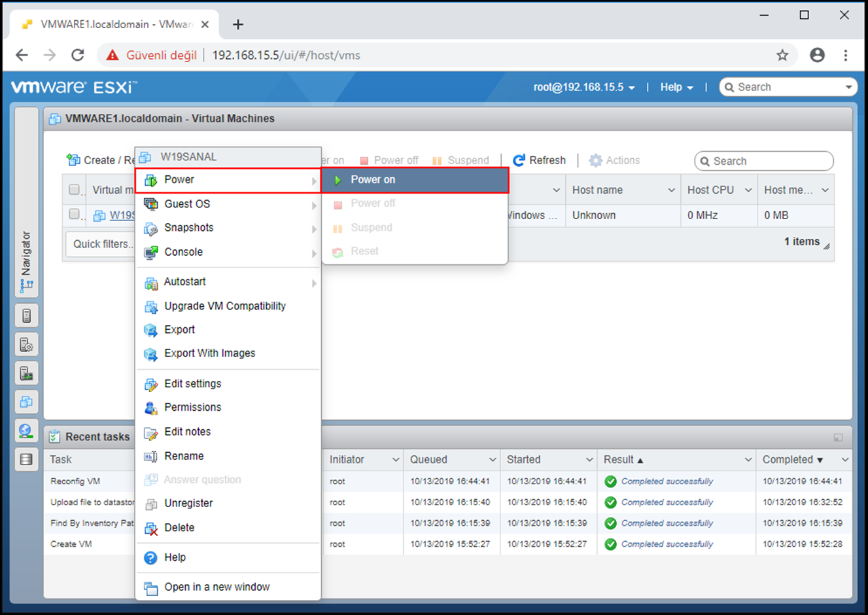Click the Delete red-cross icon
Screen dimensions: 868x615
click(150, 528)
